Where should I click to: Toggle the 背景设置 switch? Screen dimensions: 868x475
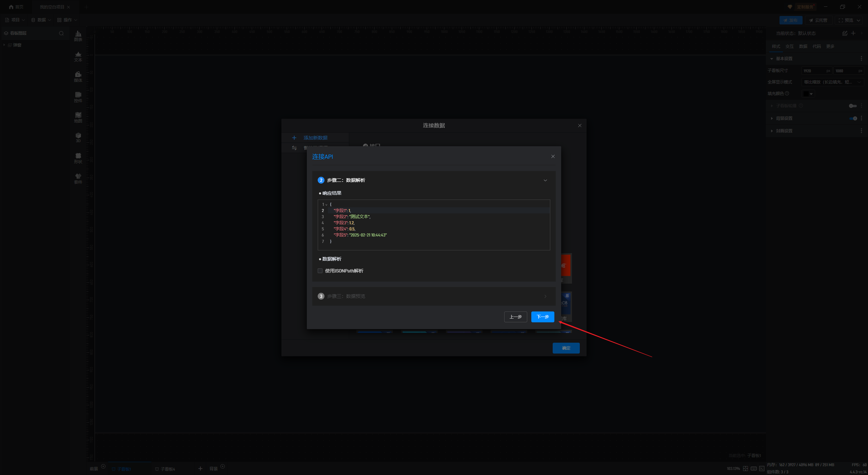point(853,118)
